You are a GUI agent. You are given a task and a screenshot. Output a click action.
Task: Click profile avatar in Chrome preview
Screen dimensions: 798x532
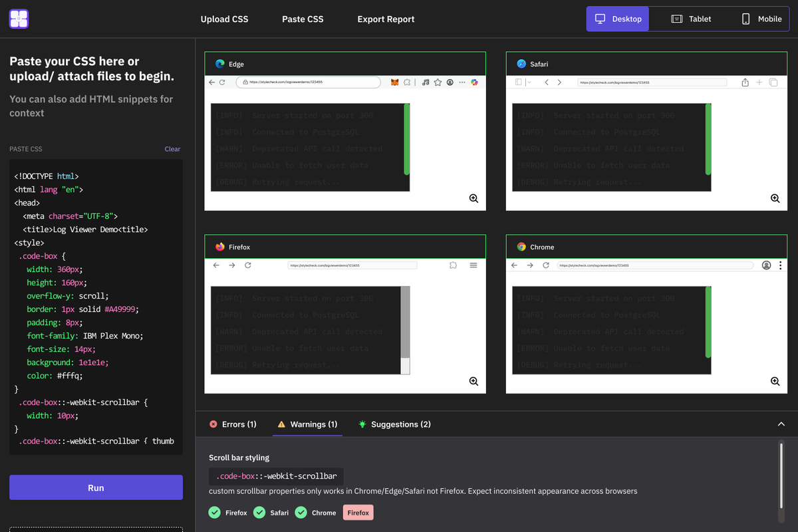pos(766,265)
